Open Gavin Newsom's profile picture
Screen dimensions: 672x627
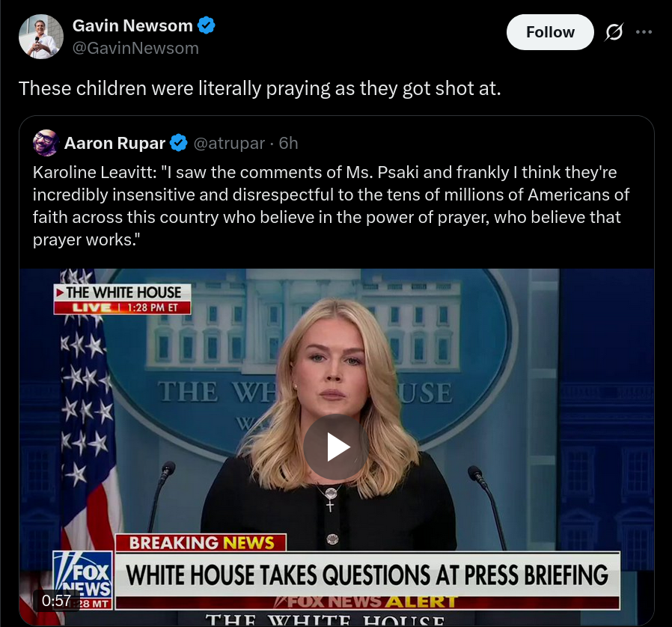point(41,37)
